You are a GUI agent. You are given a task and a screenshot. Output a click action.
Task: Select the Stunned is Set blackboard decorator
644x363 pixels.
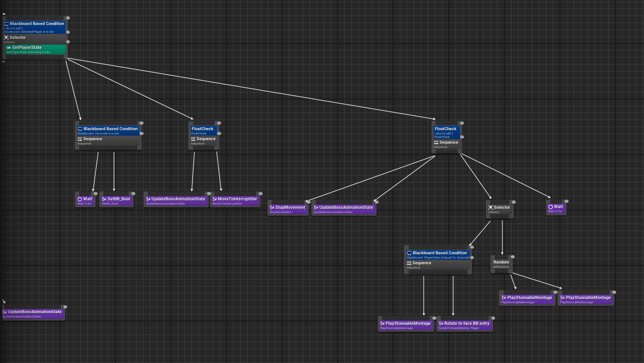coord(108,131)
